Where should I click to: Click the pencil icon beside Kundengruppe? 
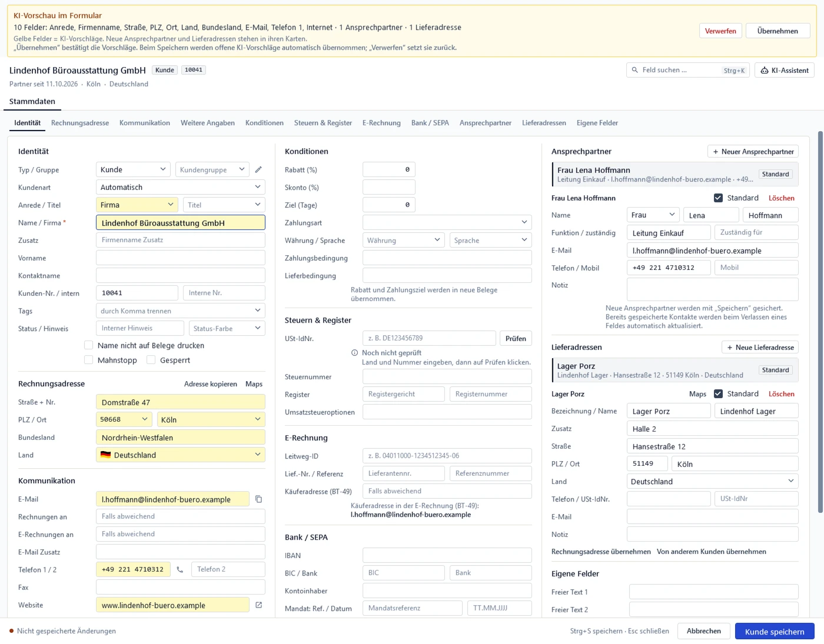258,169
